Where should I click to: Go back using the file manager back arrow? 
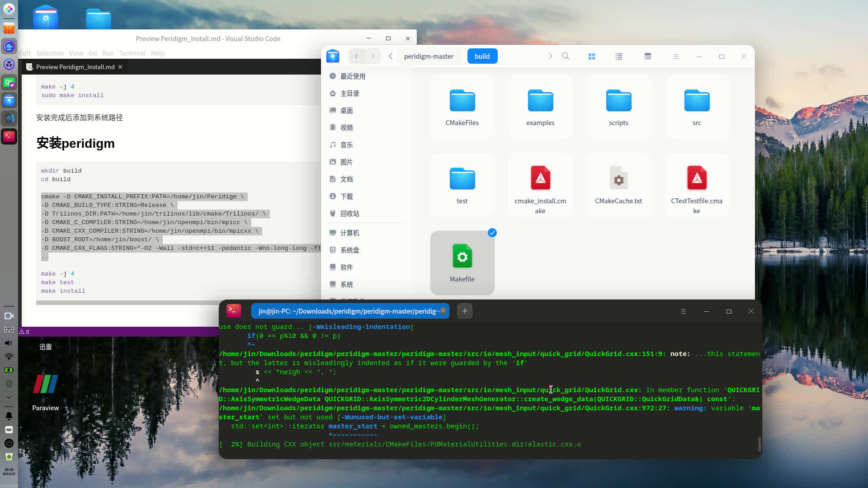(x=357, y=56)
